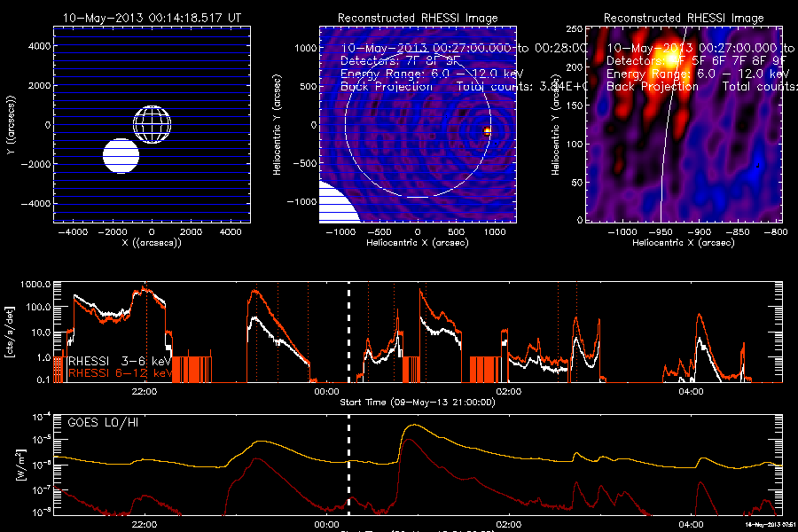Click the 'RHESSI 3-6 keV' legend entry
Image resolution: width=798 pixels, height=532 pixels.
click(120, 361)
